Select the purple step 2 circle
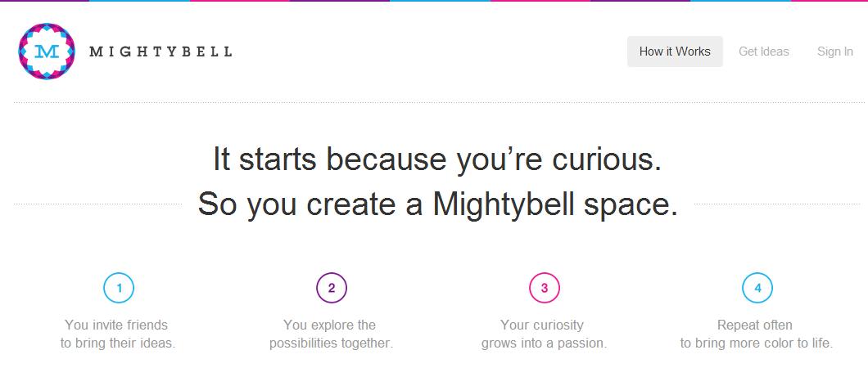Screen dimensions: 868x377 [x=332, y=288]
